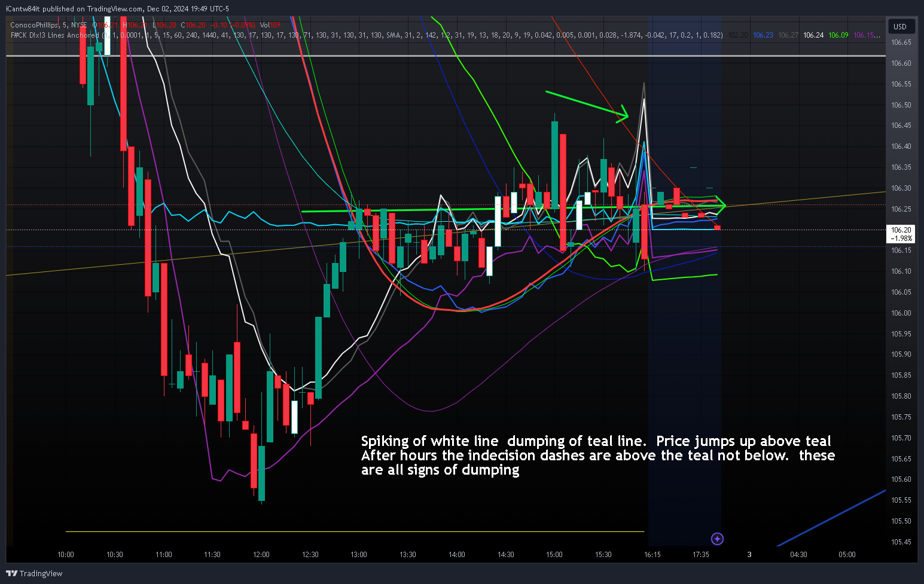Click the green indicator value 106.09
This screenshot has width=924, height=584.
(838, 35)
